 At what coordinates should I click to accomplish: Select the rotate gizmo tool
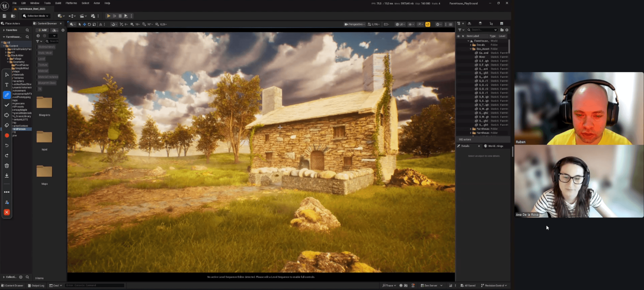(89, 24)
